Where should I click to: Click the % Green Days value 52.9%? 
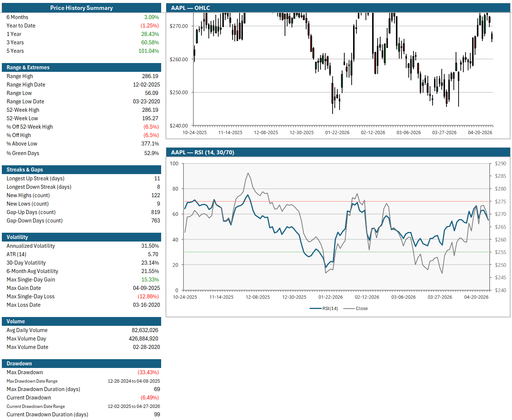tap(152, 153)
